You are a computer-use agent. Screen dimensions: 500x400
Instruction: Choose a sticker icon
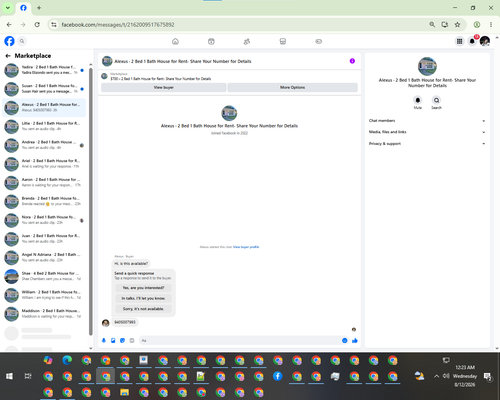coord(122,340)
